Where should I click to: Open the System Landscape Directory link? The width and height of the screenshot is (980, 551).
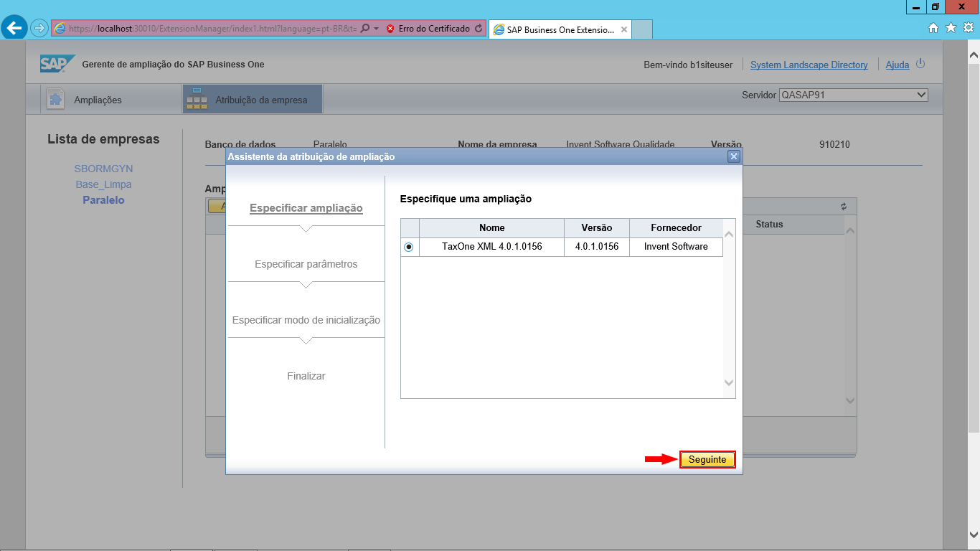pyautogui.click(x=809, y=65)
